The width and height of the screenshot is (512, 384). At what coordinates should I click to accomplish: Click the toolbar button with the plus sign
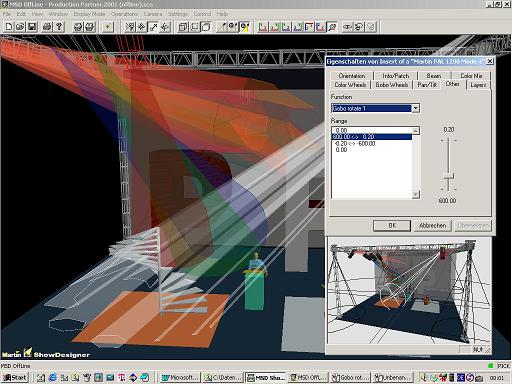108,27
